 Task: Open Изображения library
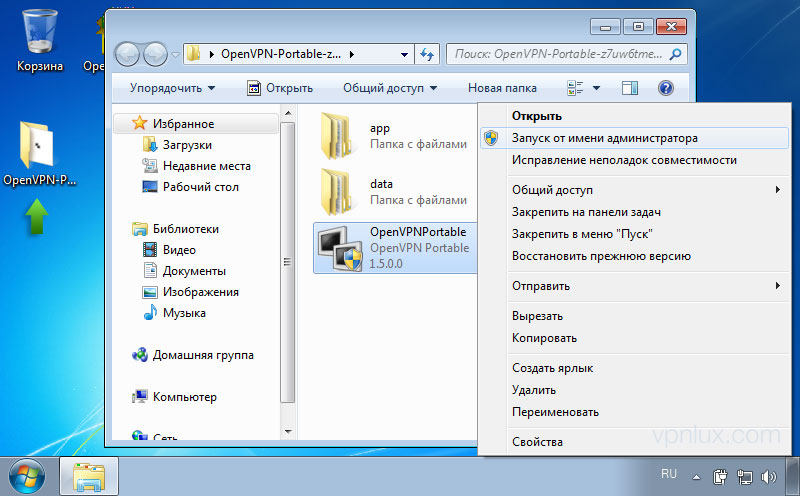[191, 292]
